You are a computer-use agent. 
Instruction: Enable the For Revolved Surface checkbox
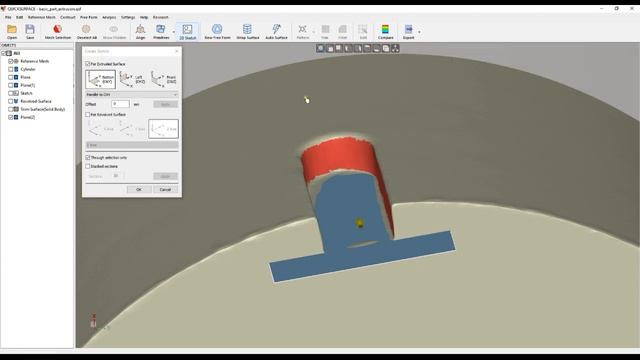click(x=88, y=115)
